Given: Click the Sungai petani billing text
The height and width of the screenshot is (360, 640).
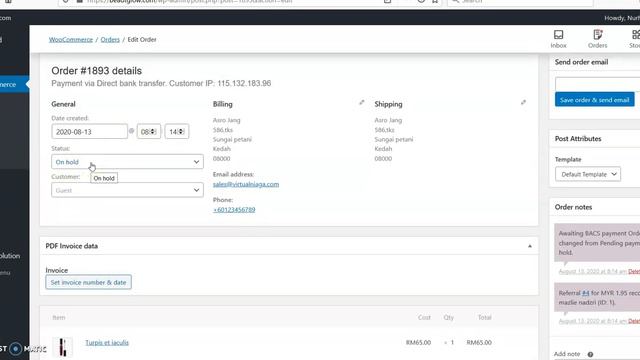Looking at the screenshot, I should pos(232,139).
